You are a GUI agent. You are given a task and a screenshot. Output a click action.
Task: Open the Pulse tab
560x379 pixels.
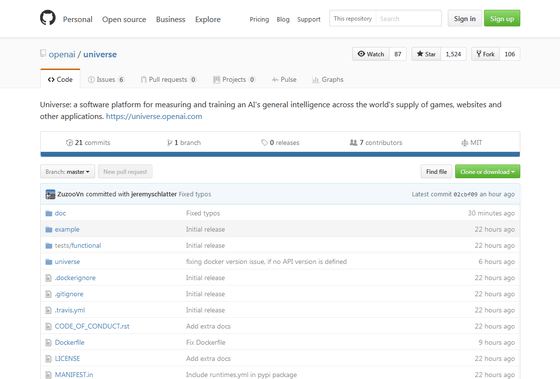click(x=284, y=79)
